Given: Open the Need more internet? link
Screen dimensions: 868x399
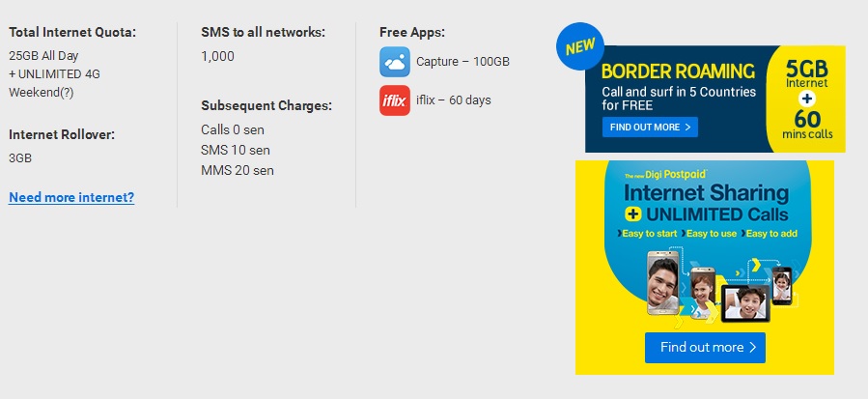Looking at the screenshot, I should (x=71, y=197).
